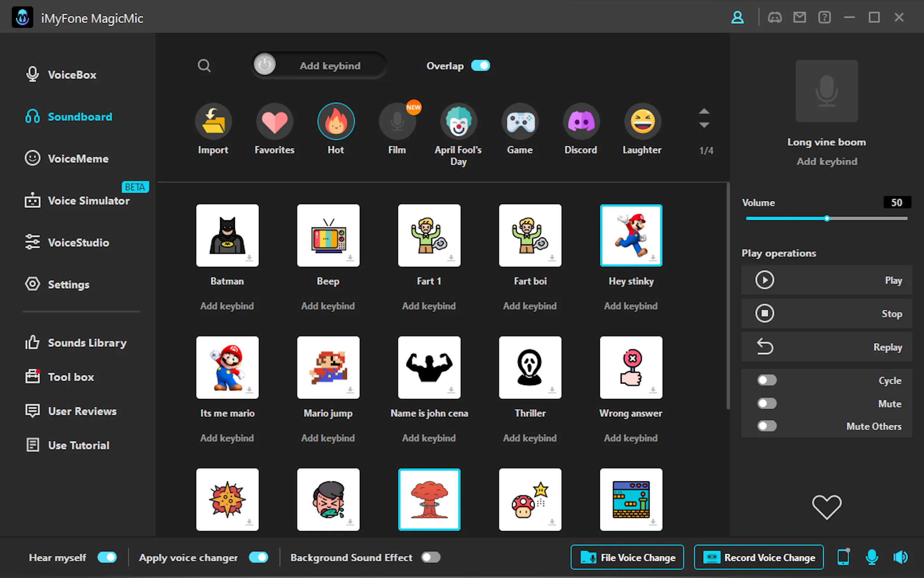Switch to the Favorites category
This screenshot has width=924, height=578.
point(274,121)
